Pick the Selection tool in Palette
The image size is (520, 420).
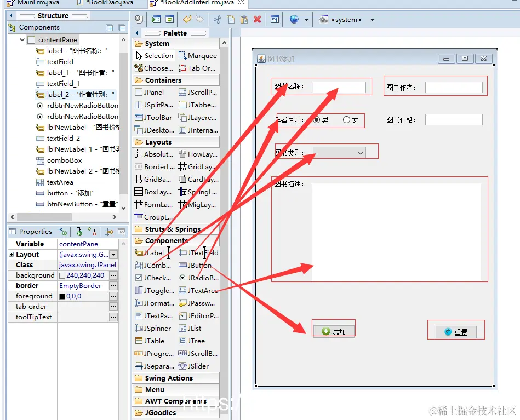click(154, 56)
